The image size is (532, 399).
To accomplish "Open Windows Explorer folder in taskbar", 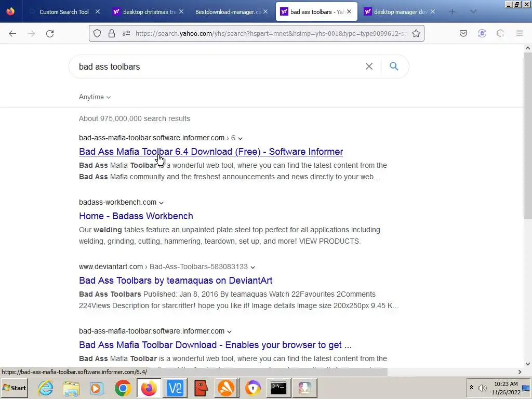I will 71,388.
